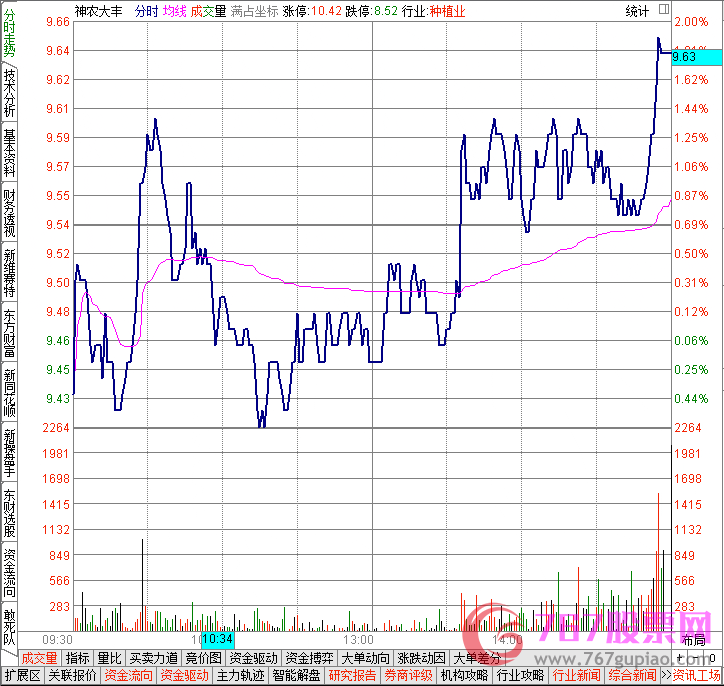Switch to 资金流向 sidebar tab
The image size is (724, 686).
9,573
